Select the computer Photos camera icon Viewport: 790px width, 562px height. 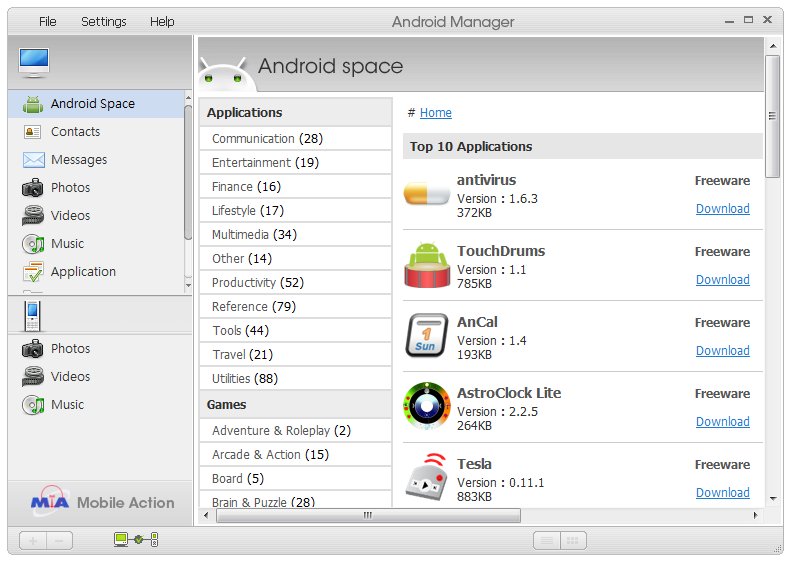(x=33, y=188)
